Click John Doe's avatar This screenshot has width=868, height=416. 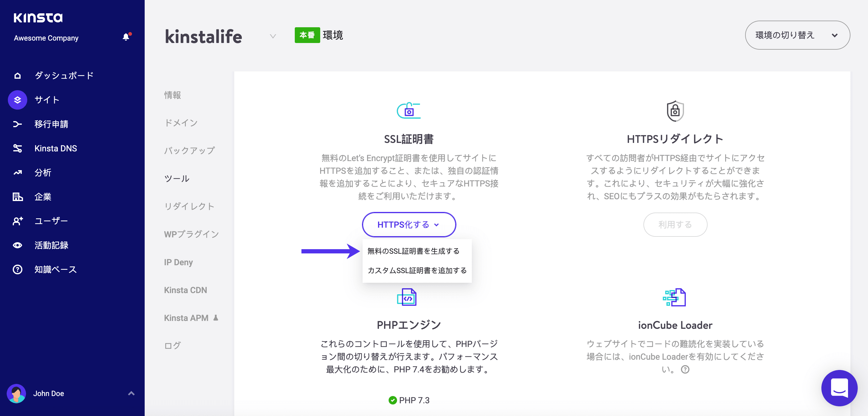[16, 393]
